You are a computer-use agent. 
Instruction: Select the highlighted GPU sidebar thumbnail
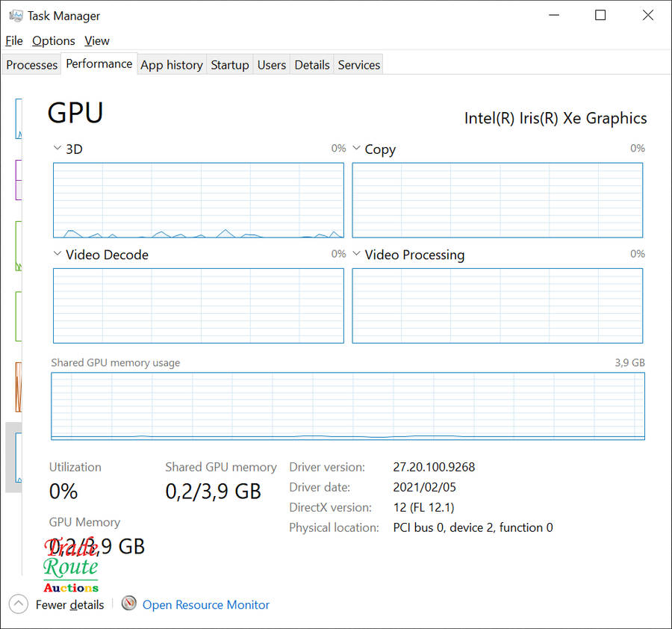coord(15,457)
